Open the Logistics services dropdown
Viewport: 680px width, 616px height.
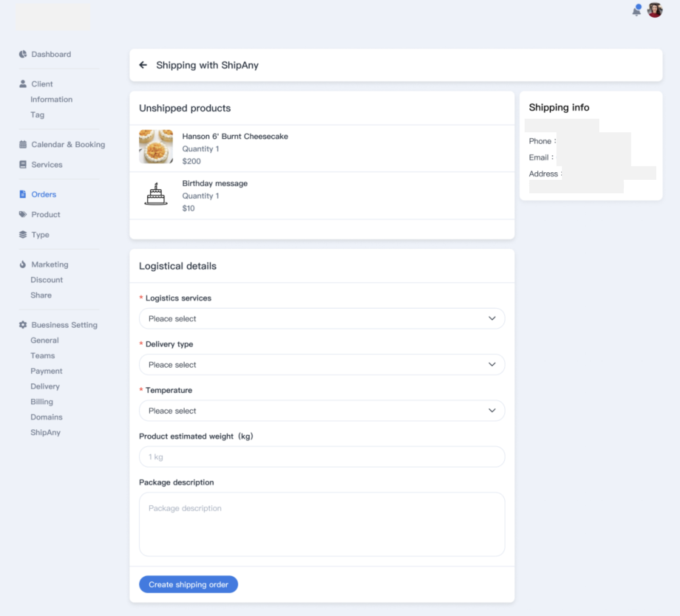pyautogui.click(x=322, y=319)
